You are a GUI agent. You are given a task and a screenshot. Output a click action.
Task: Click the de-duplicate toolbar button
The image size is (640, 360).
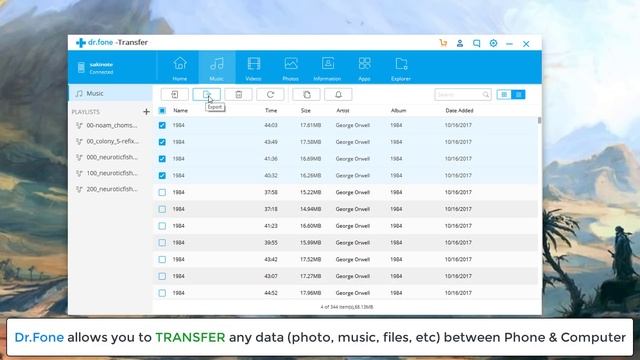[307, 95]
